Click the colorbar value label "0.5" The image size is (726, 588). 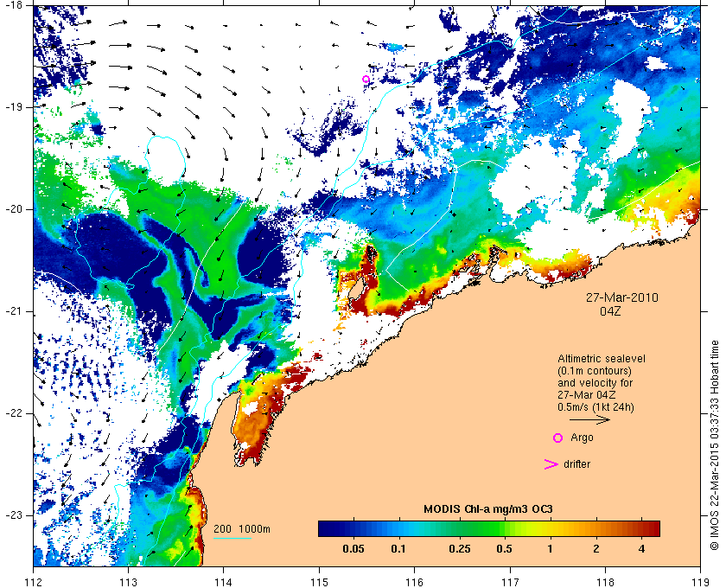[504, 549]
